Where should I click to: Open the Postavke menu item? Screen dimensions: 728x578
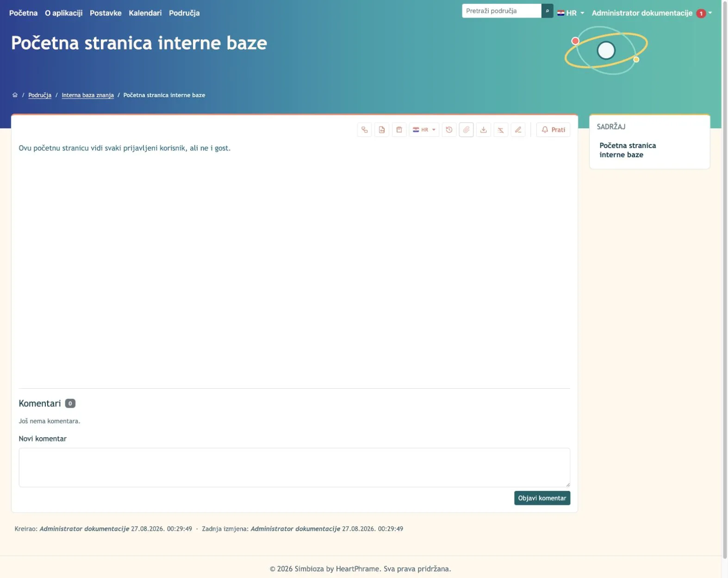[x=106, y=13]
